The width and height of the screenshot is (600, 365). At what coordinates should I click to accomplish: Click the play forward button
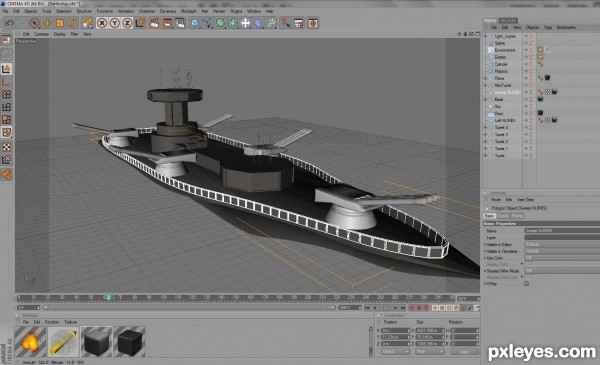[389, 308]
